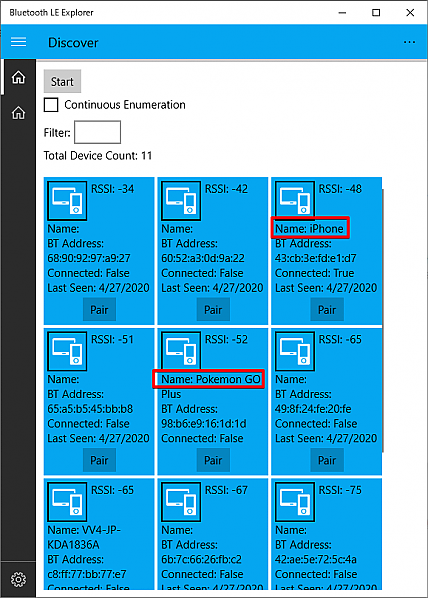
Task: Pair device with address 65:a5:b5:45:bb:b8
Action: click(x=99, y=460)
